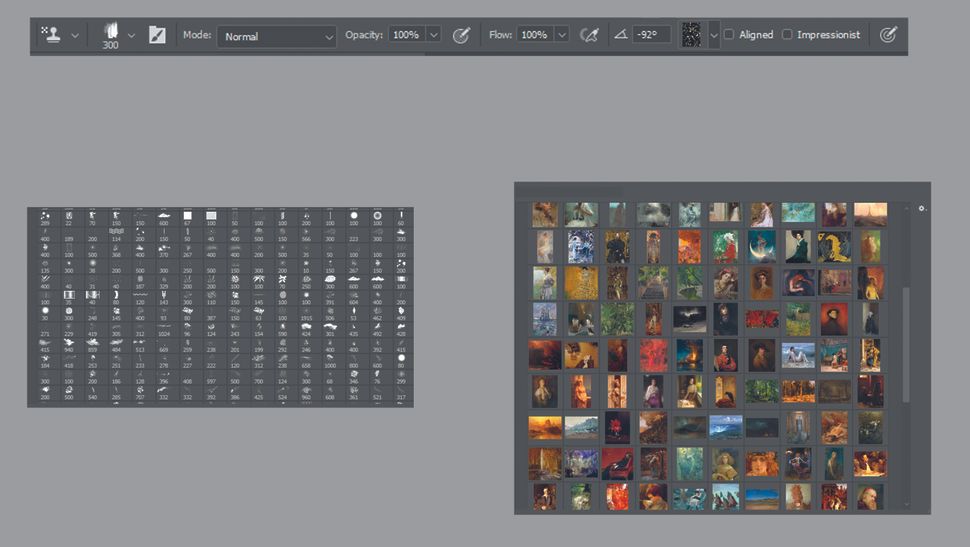
Task: Enable the Aligned checkbox
Action: coord(729,35)
